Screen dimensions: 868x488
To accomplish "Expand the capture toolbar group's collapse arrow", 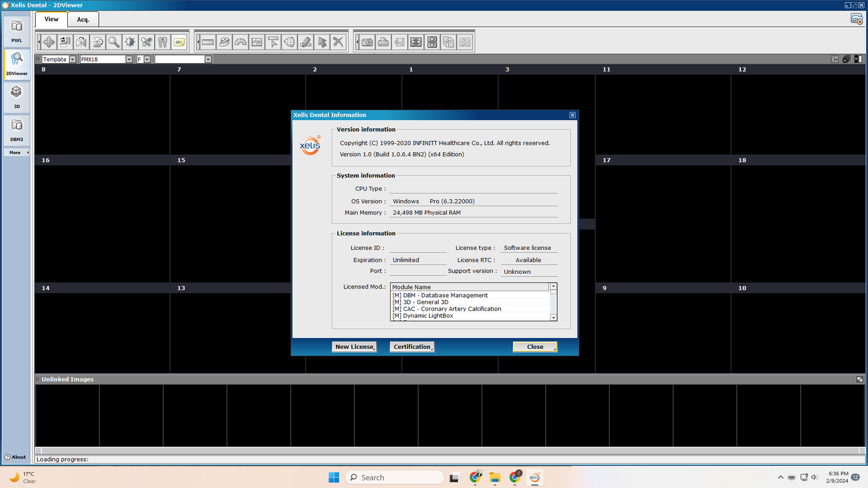I will (x=357, y=42).
